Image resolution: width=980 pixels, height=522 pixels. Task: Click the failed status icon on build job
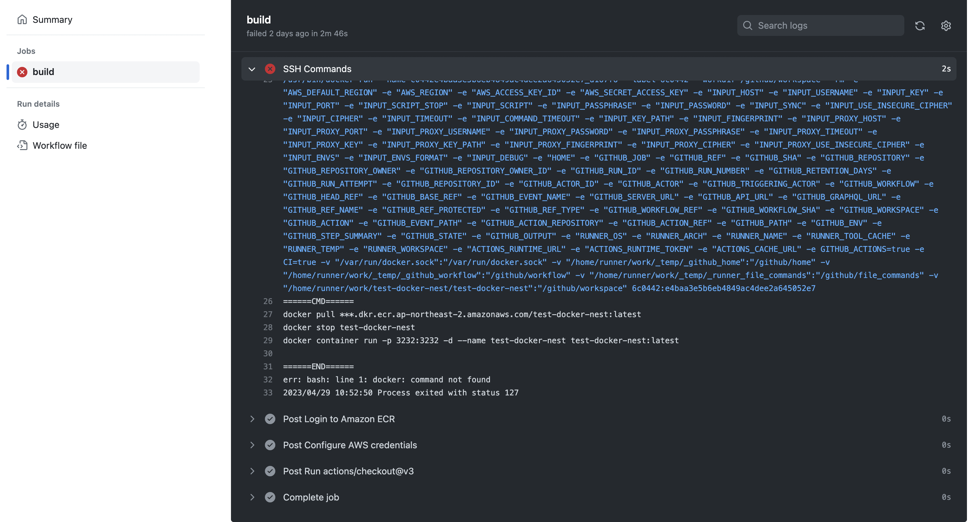click(x=22, y=72)
